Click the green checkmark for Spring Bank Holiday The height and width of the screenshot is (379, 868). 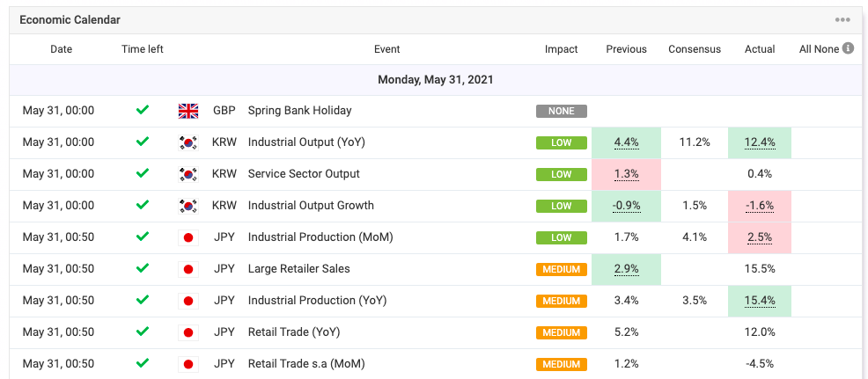coord(143,110)
